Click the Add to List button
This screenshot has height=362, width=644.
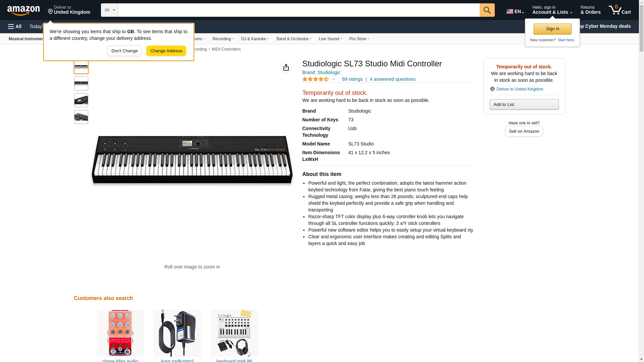click(524, 105)
